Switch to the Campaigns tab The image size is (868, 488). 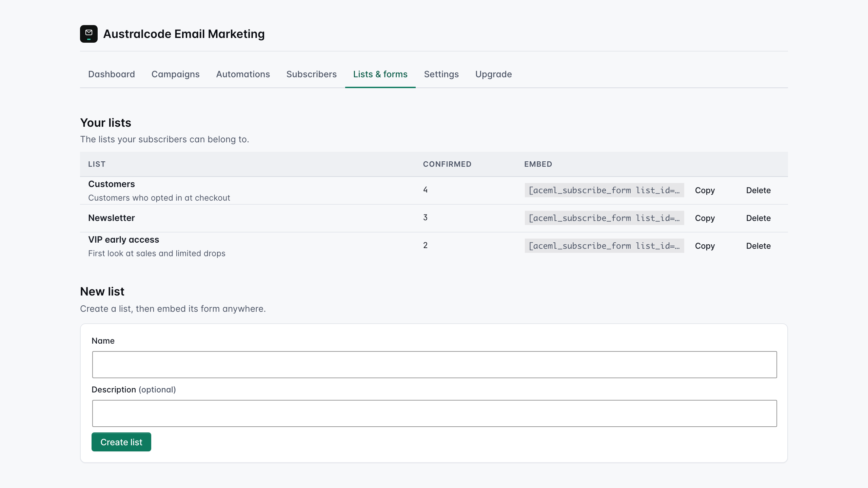pos(176,74)
